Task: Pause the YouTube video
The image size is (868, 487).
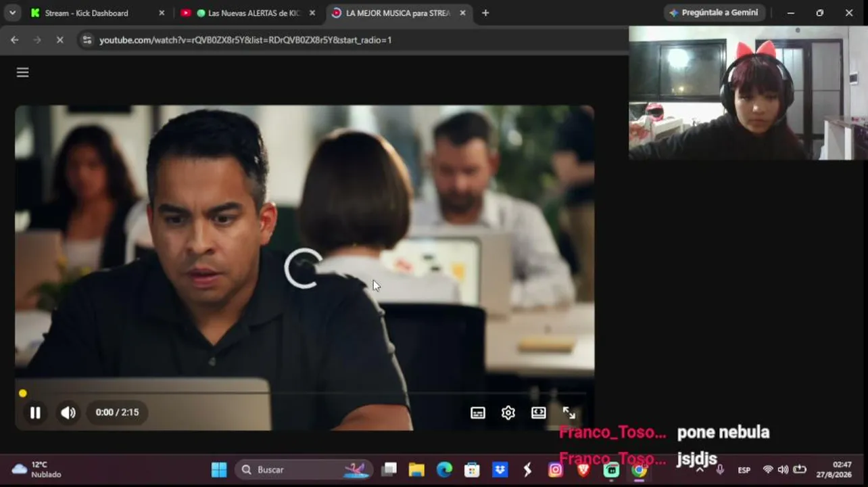Action: coord(35,413)
